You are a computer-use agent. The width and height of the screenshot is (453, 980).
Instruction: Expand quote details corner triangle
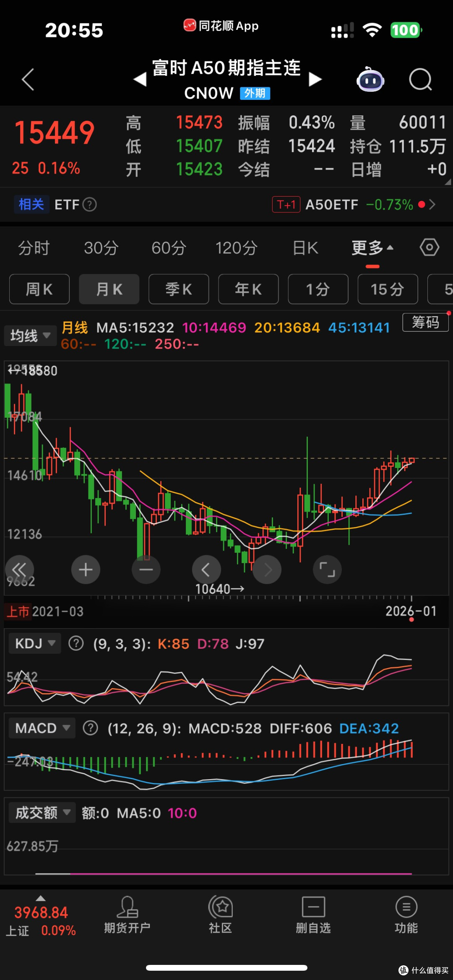tap(448, 182)
